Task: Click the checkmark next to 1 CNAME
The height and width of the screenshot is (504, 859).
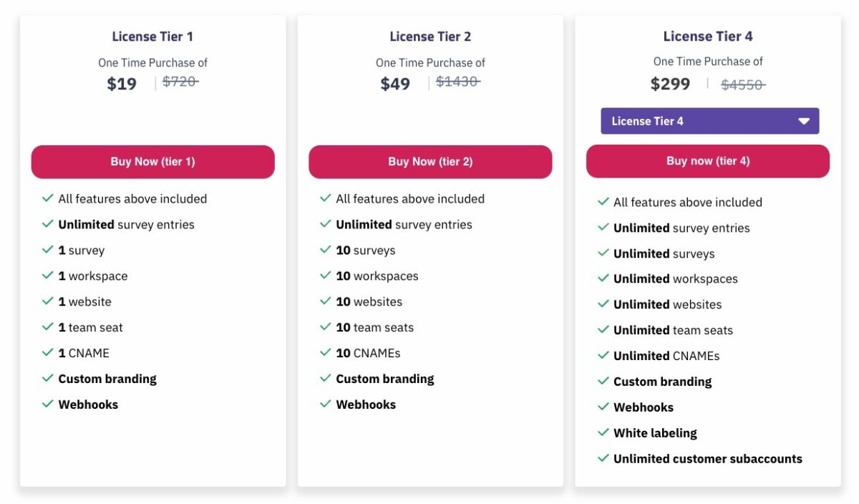Action: [x=48, y=352]
